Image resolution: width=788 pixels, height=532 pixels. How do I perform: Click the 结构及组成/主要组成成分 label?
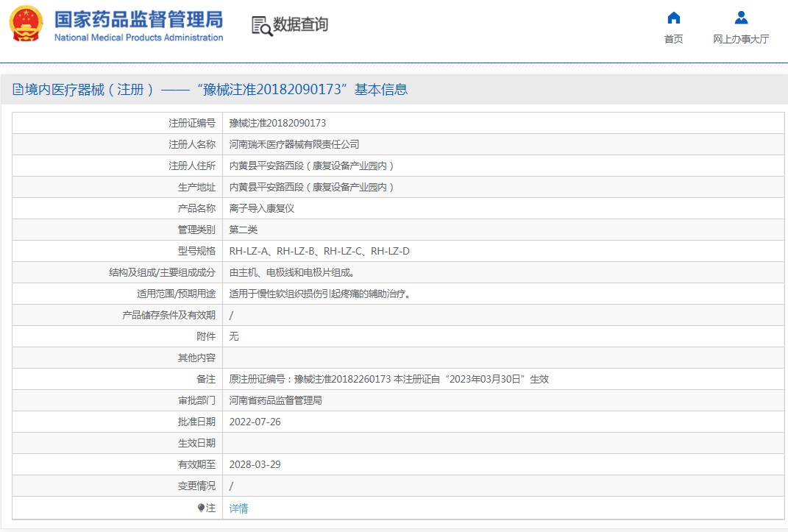(x=163, y=273)
